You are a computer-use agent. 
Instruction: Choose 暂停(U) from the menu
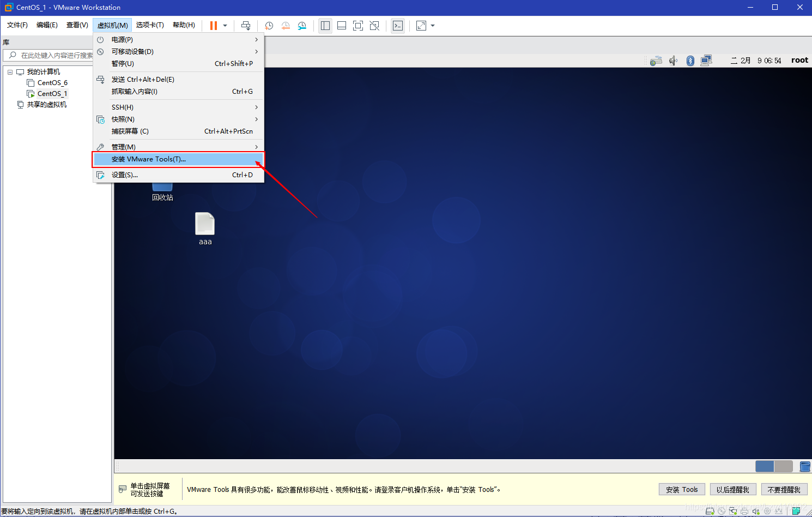tap(179, 64)
